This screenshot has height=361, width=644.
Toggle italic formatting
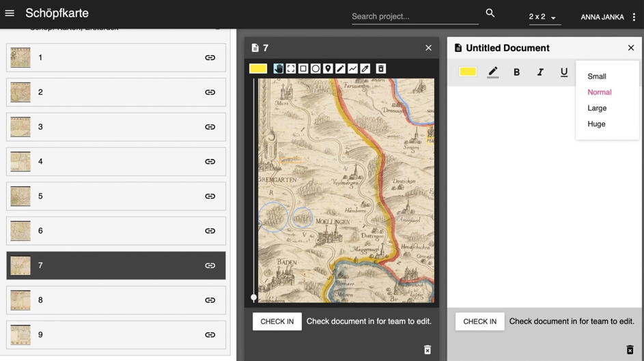click(540, 72)
